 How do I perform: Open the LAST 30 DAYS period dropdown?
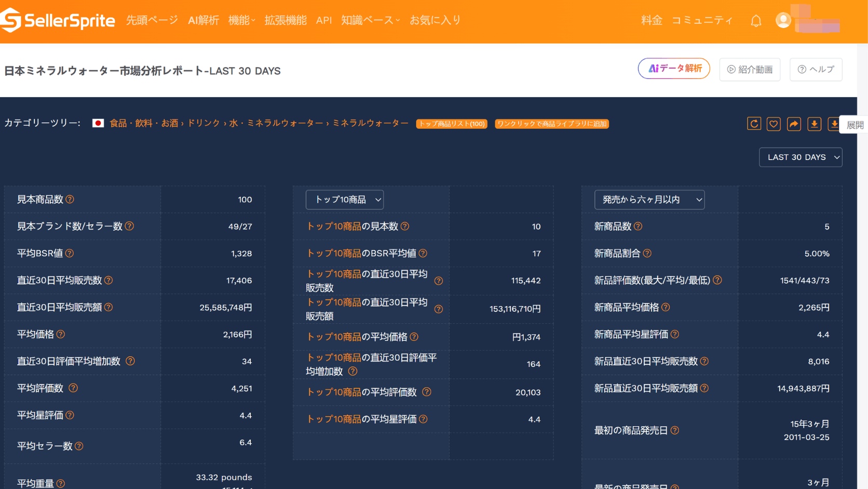coord(801,157)
